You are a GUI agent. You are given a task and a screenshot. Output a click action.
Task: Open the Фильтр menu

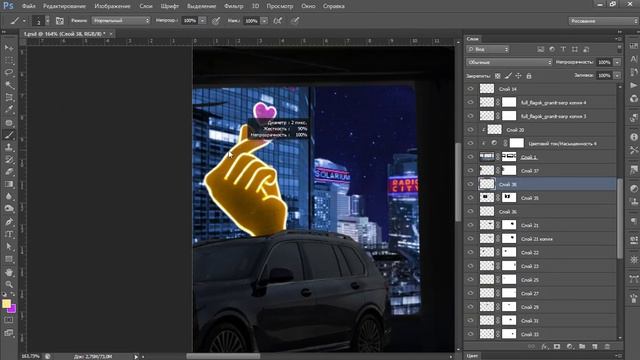pyautogui.click(x=233, y=6)
